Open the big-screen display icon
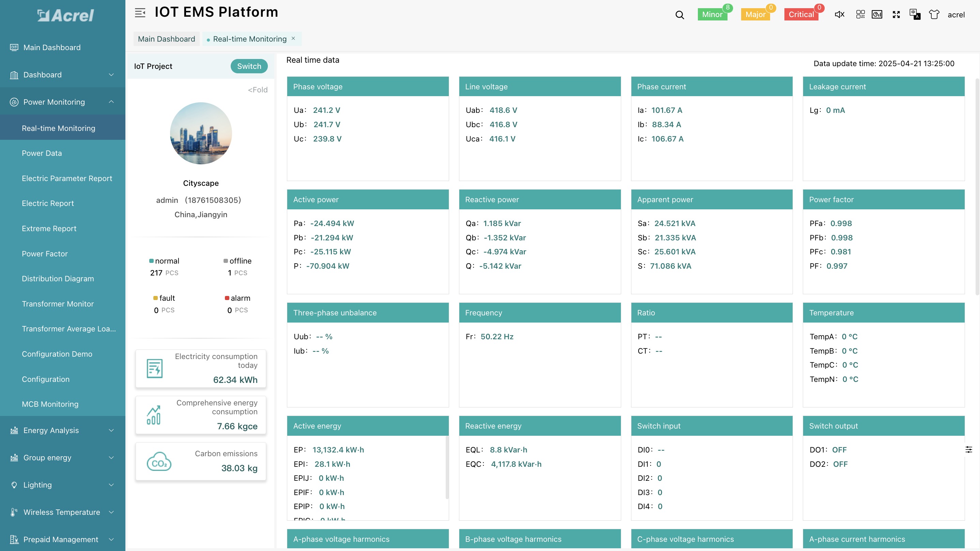The height and width of the screenshot is (551, 980). coord(877,14)
